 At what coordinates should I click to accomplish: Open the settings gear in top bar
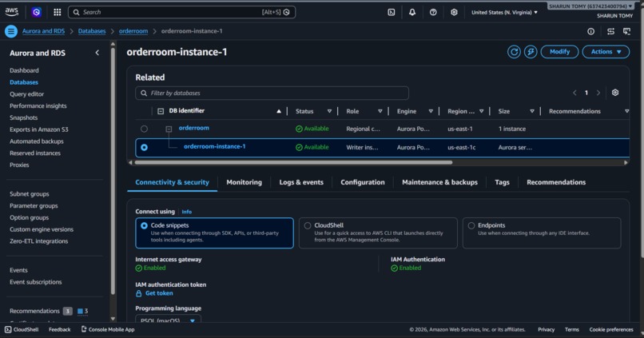click(454, 12)
